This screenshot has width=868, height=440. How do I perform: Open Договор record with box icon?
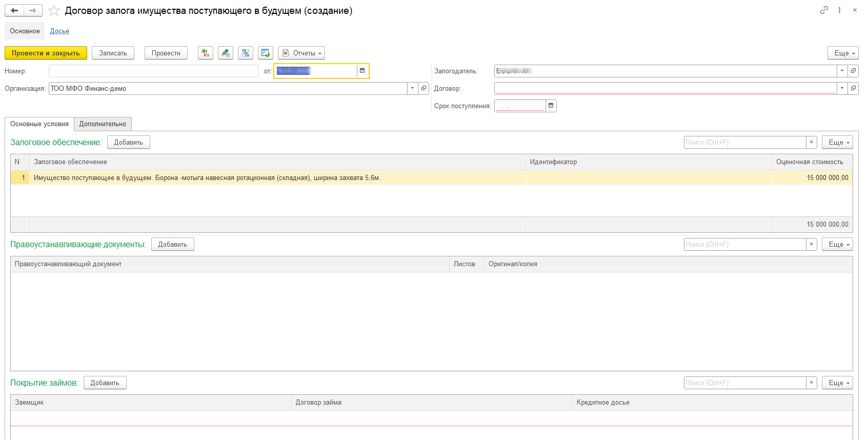click(853, 88)
